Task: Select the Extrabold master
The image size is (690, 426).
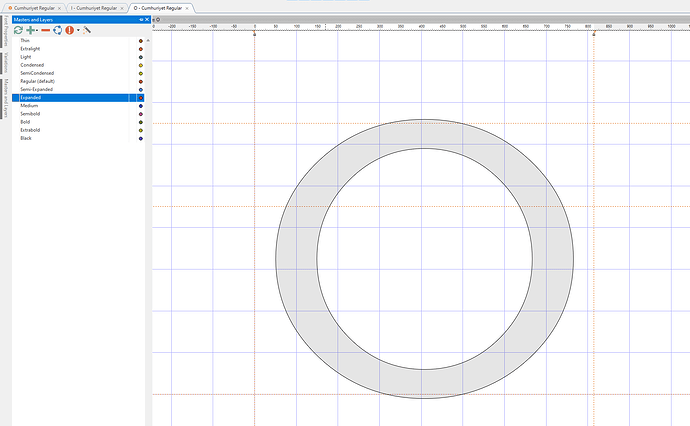Action: click(30, 130)
